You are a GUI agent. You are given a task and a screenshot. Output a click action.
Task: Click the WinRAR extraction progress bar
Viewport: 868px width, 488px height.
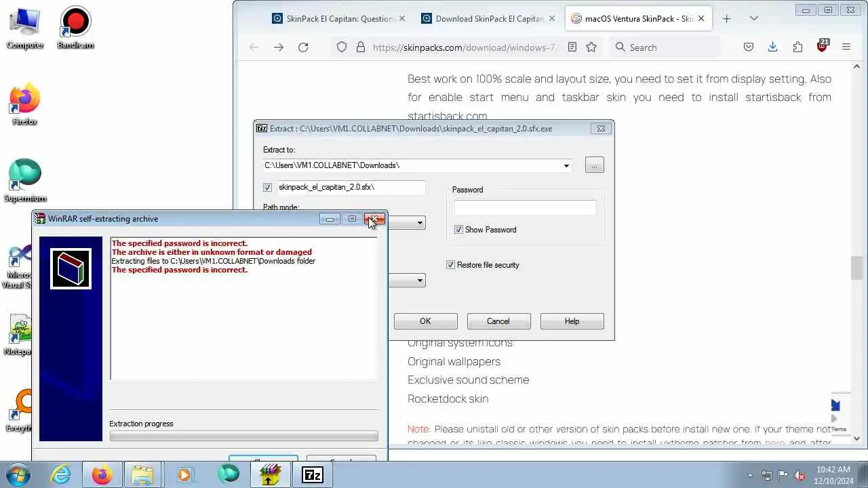244,436
